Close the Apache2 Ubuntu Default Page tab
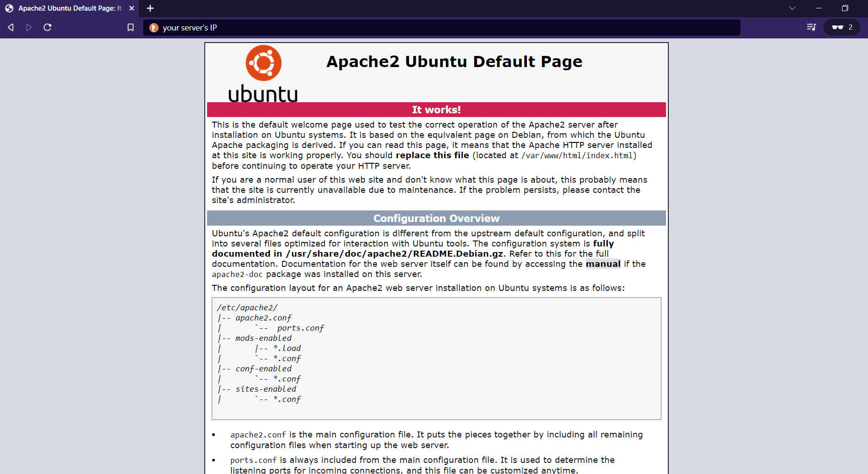868x474 pixels. click(x=132, y=8)
